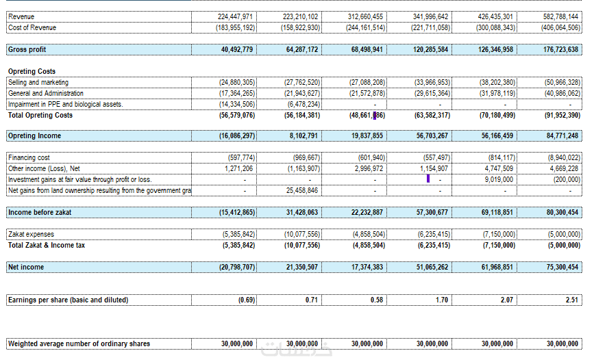This screenshot has height=364, width=594.
Task: Click total operating costs value (56,579,076)
Action: tap(237, 116)
